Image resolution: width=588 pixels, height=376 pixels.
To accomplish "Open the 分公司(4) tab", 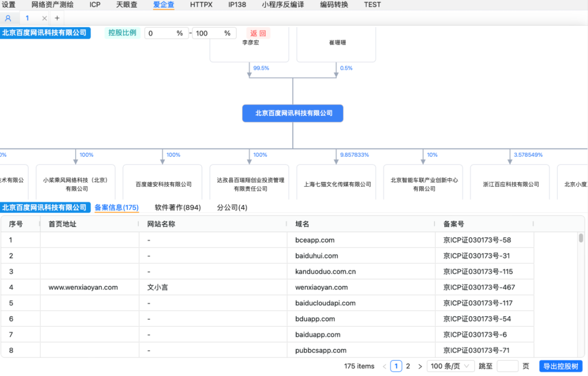I will tap(232, 207).
